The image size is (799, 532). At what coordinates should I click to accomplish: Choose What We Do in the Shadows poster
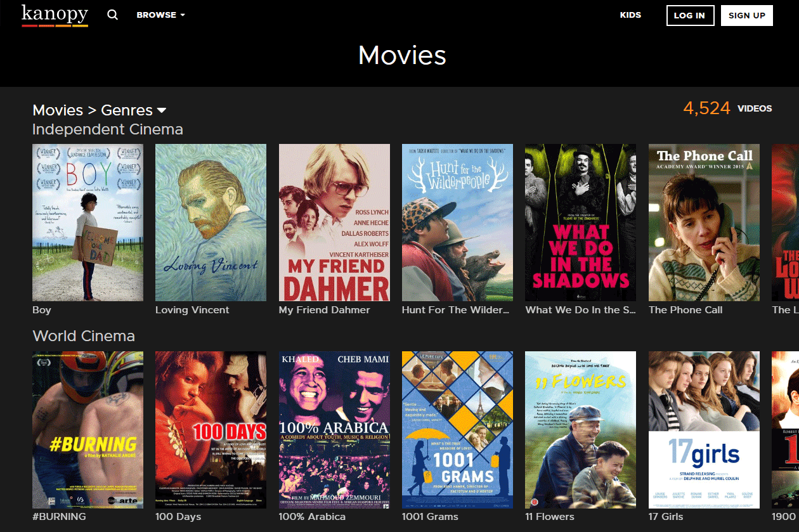pos(580,222)
